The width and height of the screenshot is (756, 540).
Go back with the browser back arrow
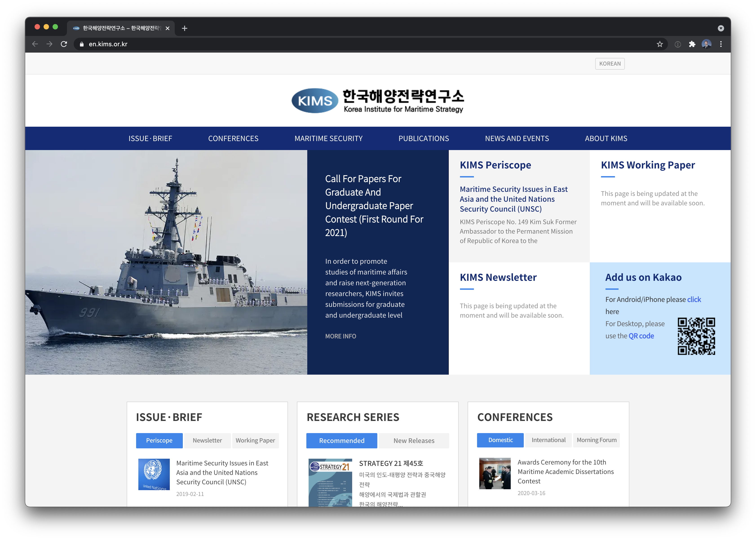[35, 44]
